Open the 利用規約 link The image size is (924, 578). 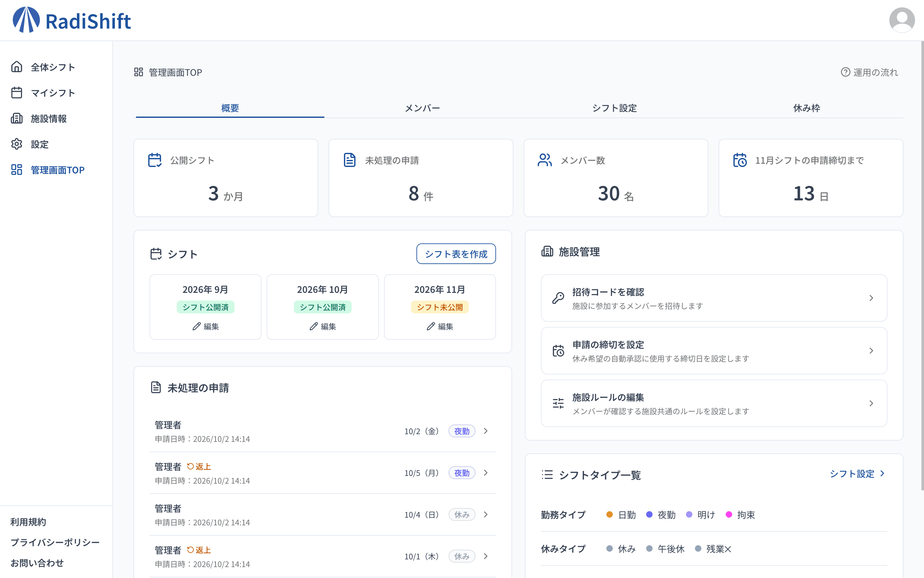(28, 522)
